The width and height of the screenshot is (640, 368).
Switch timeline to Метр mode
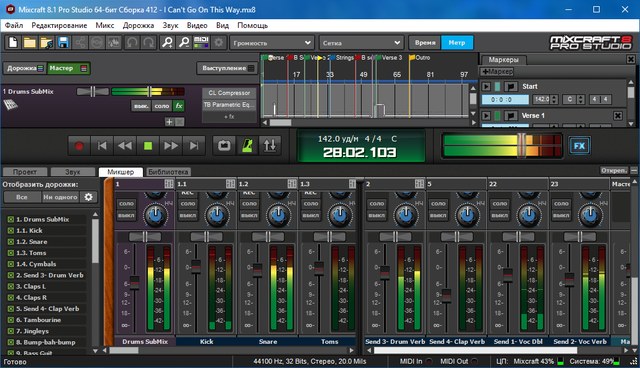(x=457, y=43)
